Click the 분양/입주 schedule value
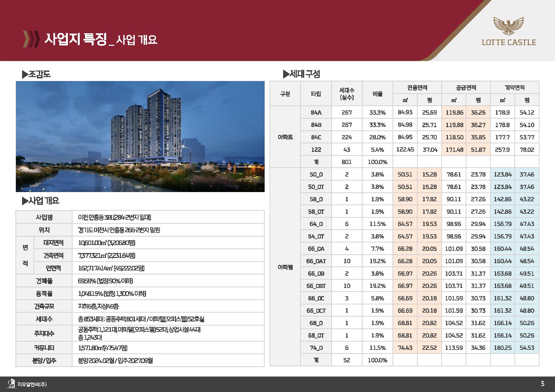The height and width of the screenshot is (392, 555). [115, 361]
